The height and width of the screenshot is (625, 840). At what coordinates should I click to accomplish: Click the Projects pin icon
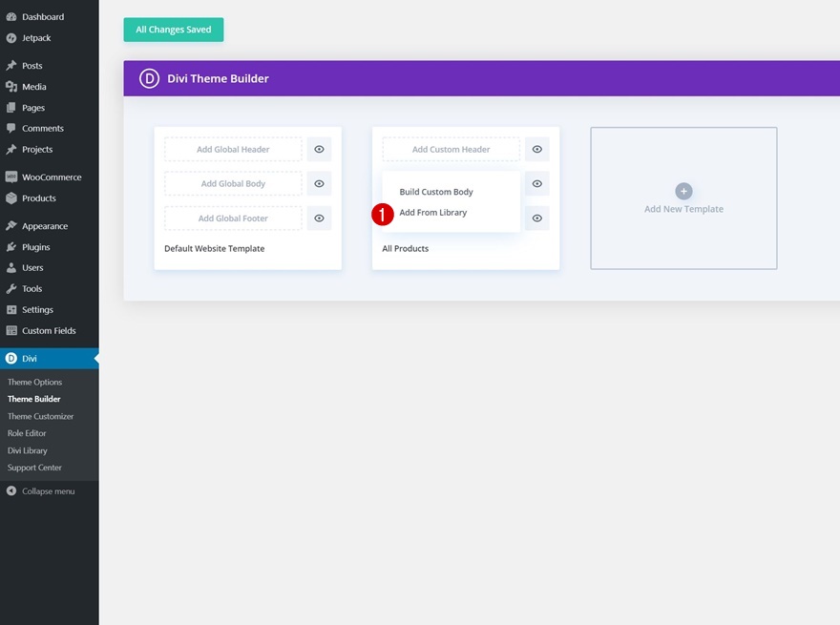click(11, 150)
